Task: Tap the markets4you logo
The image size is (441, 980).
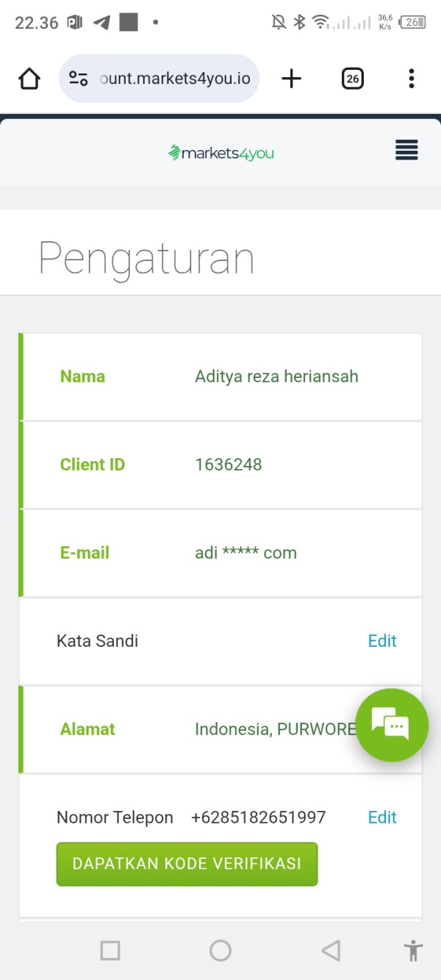Action: 220,153
